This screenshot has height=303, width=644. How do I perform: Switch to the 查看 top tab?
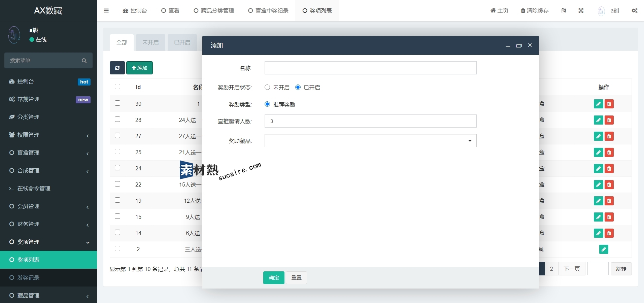170,10
